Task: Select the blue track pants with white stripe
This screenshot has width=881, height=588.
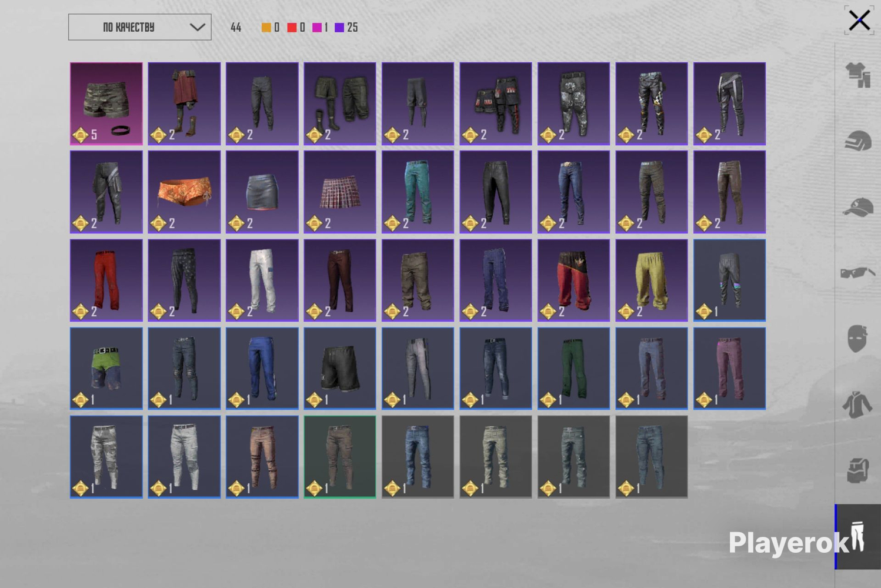Action: 262,369
